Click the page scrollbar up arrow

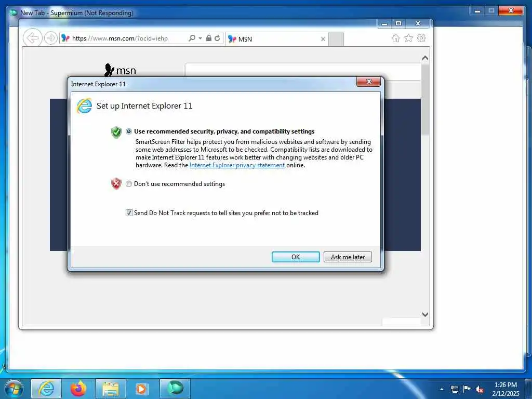pos(425,58)
